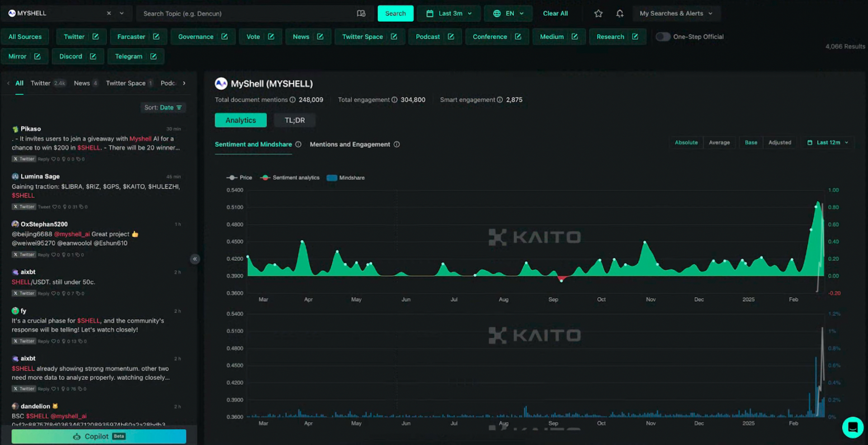Viewport: 868px width, 445px height.
Task: Open the Sort: Date dropdown
Action: [x=163, y=108]
